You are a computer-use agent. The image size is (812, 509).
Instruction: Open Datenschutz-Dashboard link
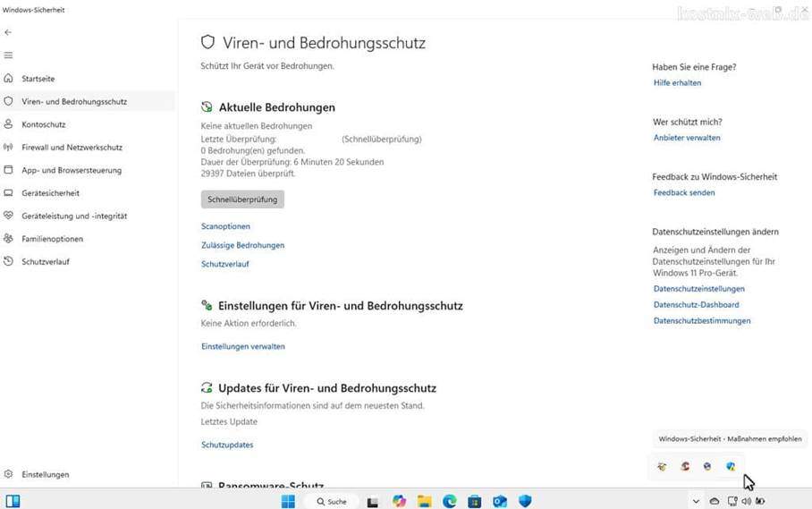[x=696, y=305]
